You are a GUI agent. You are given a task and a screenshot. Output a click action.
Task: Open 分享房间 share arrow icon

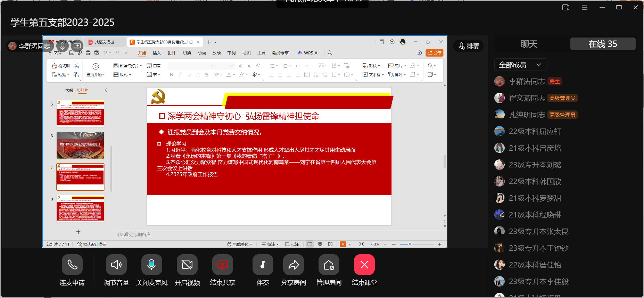point(294,265)
